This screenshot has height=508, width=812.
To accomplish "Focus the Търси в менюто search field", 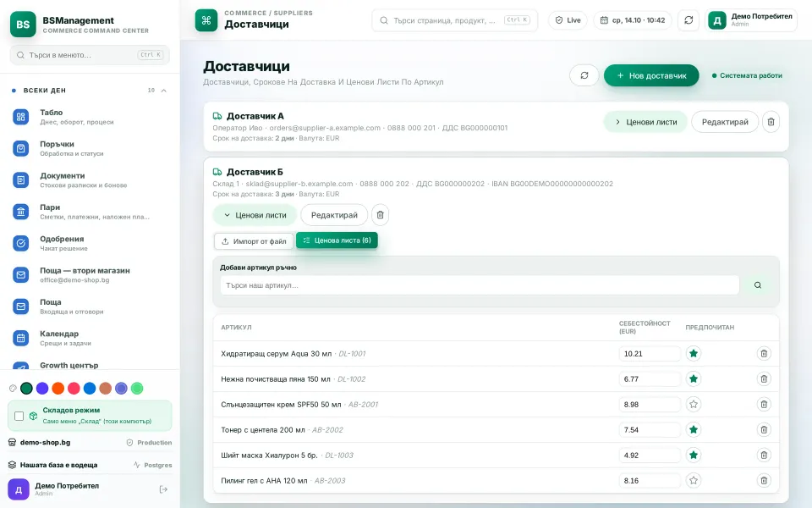I will coord(90,55).
